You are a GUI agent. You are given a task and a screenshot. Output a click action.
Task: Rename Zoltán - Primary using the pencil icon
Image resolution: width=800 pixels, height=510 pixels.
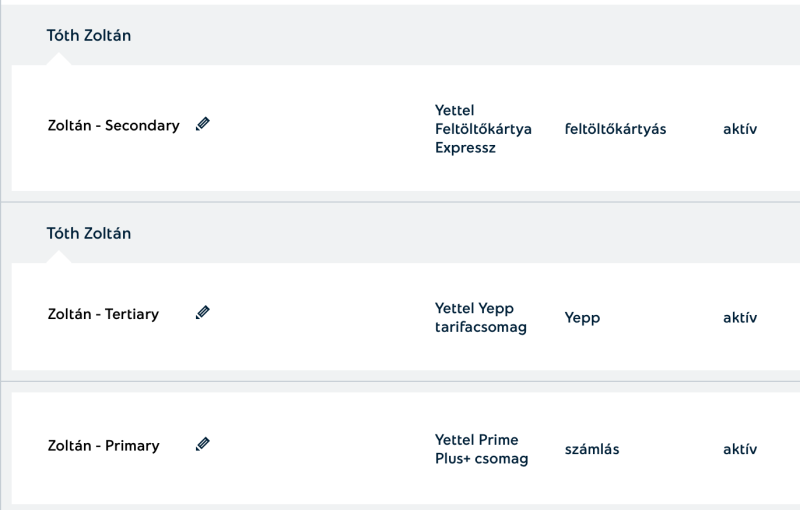203,444
